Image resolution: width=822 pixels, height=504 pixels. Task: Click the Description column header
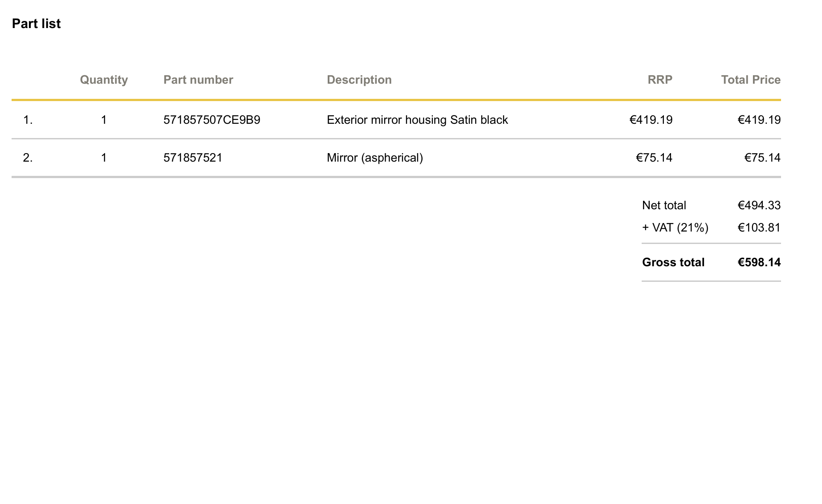(359, 80)
